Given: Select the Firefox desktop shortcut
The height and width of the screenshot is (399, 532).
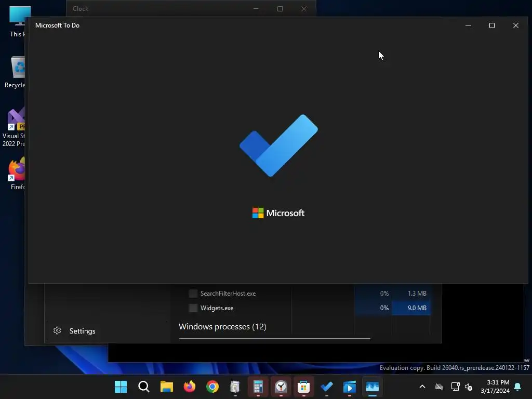Looking at the screenshot, I should [17, 174].
